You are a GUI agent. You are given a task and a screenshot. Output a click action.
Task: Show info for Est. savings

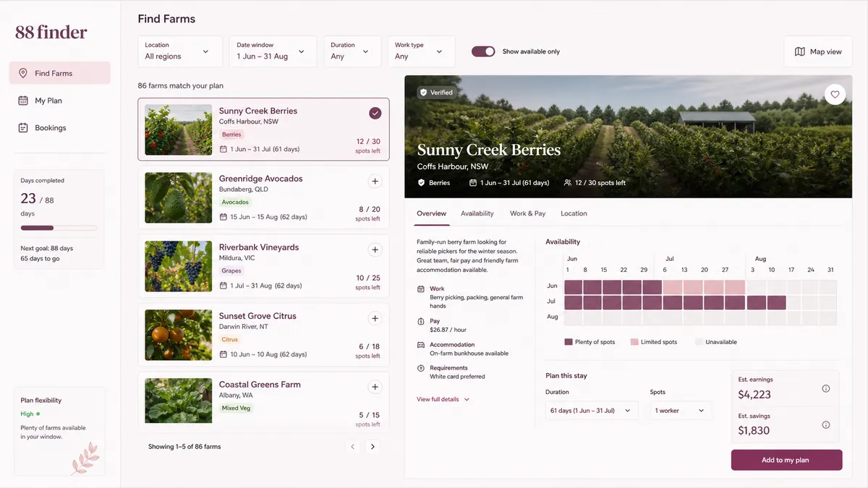click(x=826, y=425)
